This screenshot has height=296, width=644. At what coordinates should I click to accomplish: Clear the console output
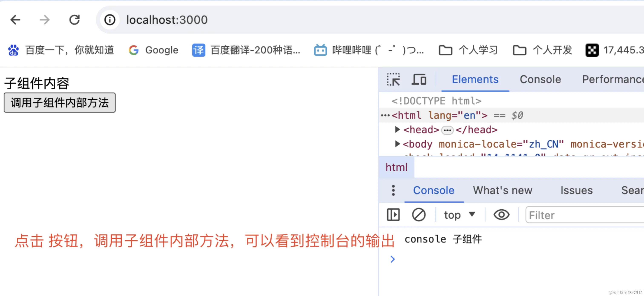click(x=418, y=215)
